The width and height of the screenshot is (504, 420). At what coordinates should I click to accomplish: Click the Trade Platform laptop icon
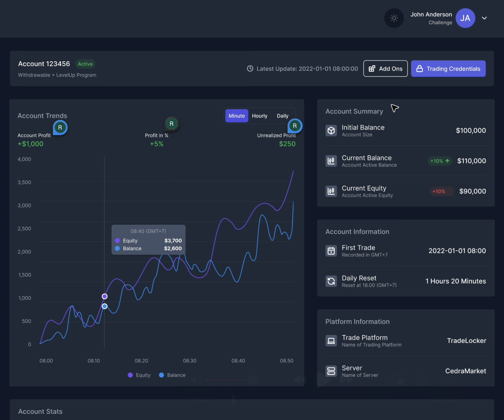pos(331,341)
